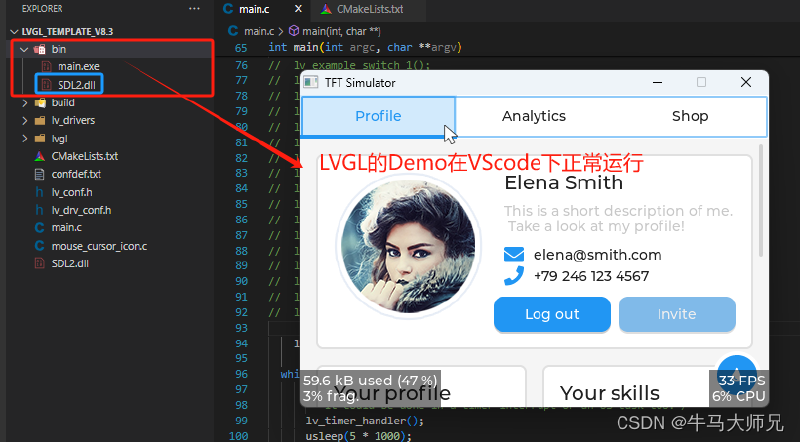Click the usleep(5 * 1000) code line
800x442 pixels.
pos(358,436)
